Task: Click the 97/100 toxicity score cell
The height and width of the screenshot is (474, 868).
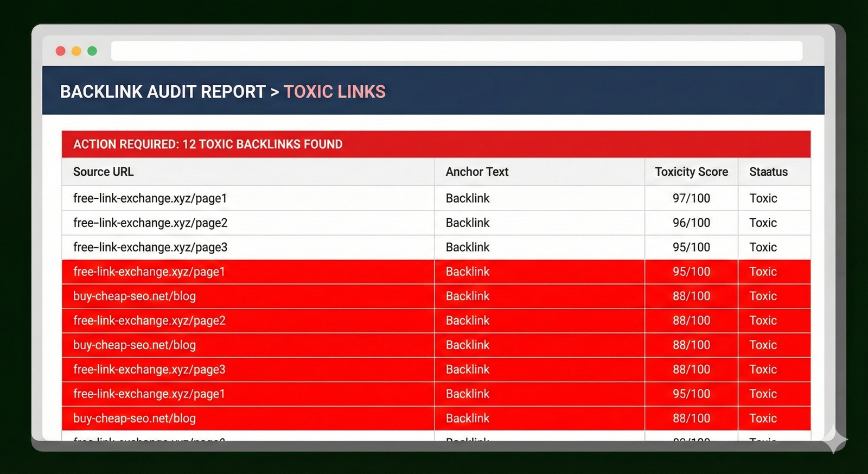Action: pyautogui.click(x=691, y=199)
